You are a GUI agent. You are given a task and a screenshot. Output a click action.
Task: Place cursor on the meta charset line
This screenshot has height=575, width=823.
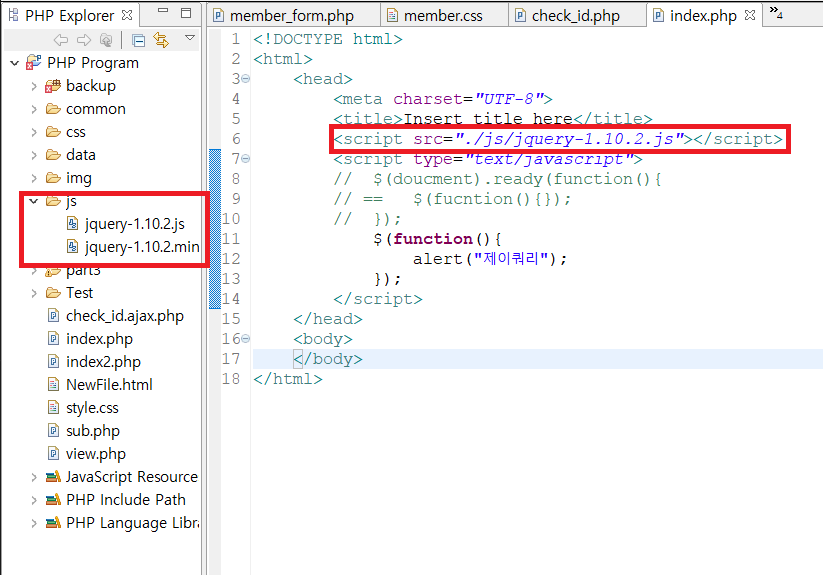pos(442,99)
